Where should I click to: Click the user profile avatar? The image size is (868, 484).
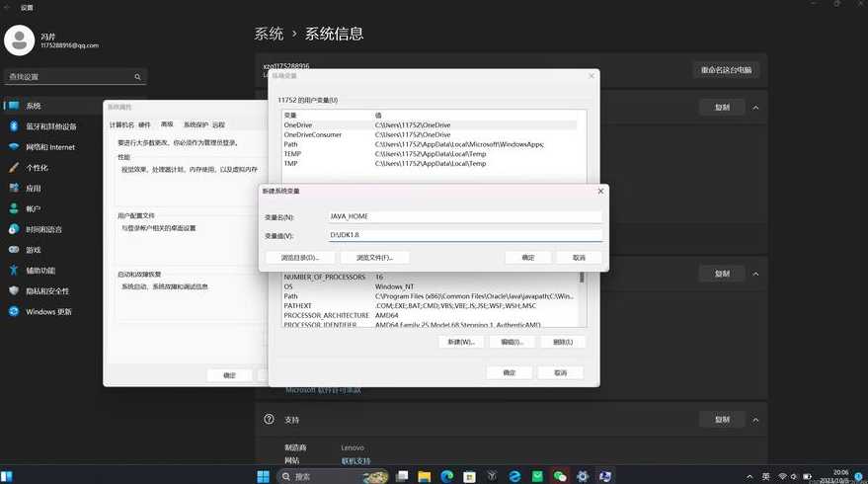(x=20, y=40)
